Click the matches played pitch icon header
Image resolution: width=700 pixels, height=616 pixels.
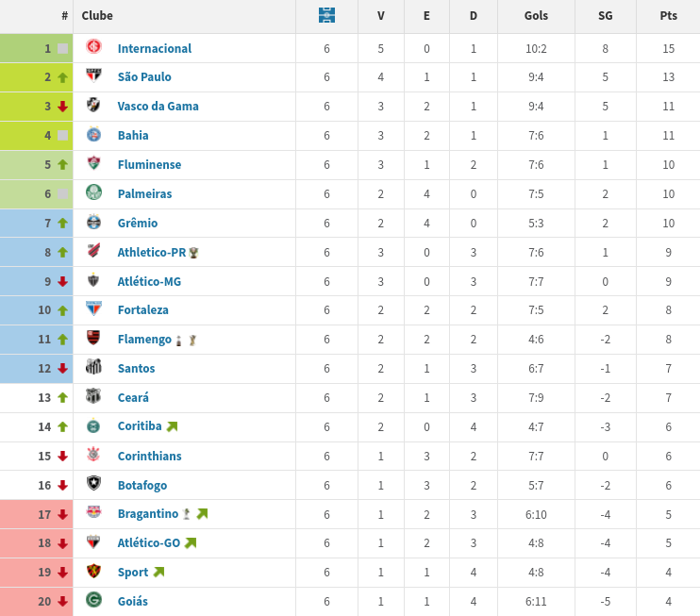(326, 15)
